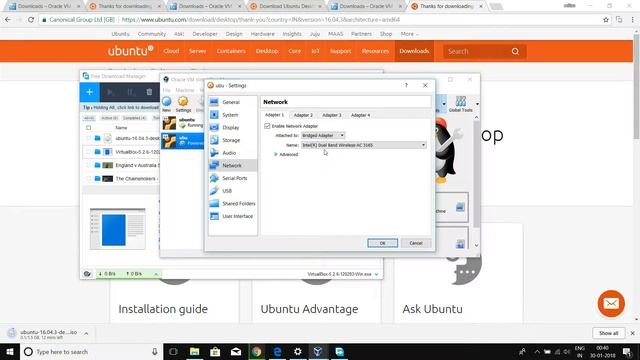Check box for The Chainsmokers row
This screenshot has width=640, height=360.
89,179
